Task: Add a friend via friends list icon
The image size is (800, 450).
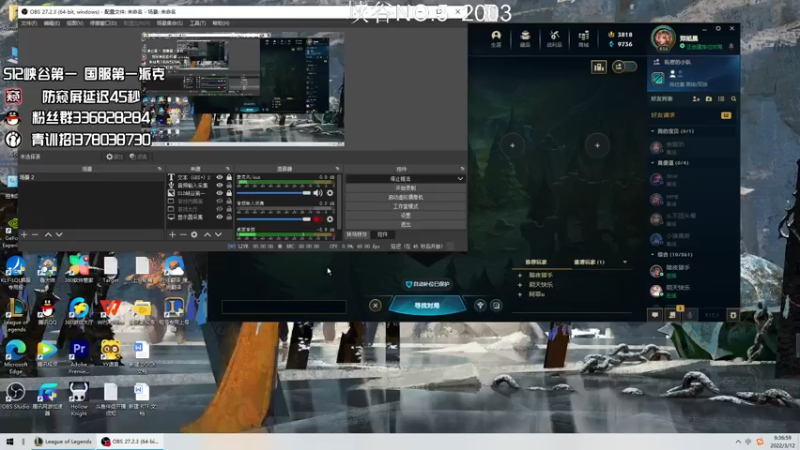Action: click(x=696, y=99)
